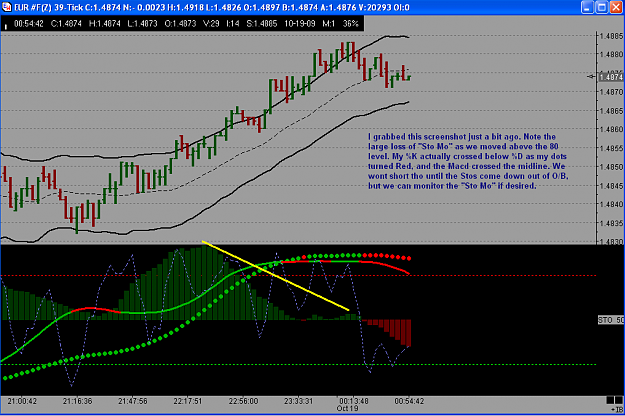The image size is (625, 416).
Task: Click the right black square at bottom-right corner
Action: click(619, 400)
